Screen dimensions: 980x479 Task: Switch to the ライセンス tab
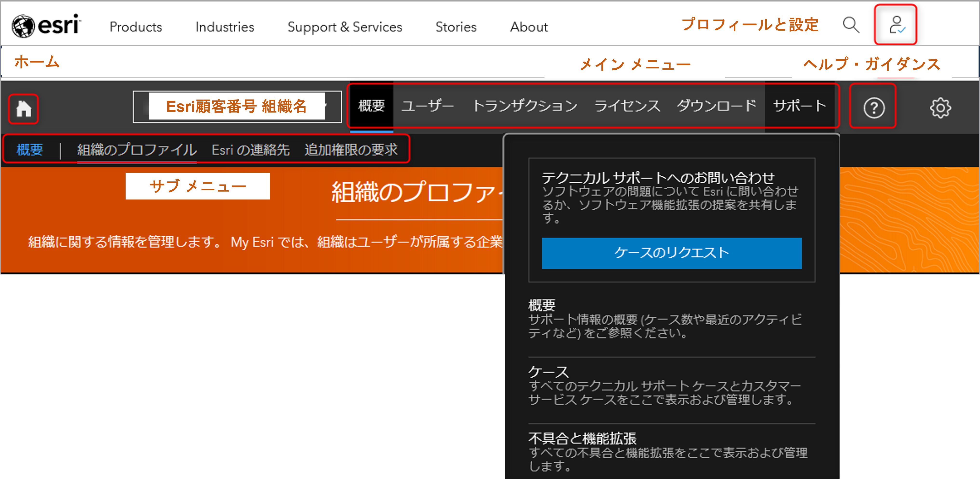627,106
